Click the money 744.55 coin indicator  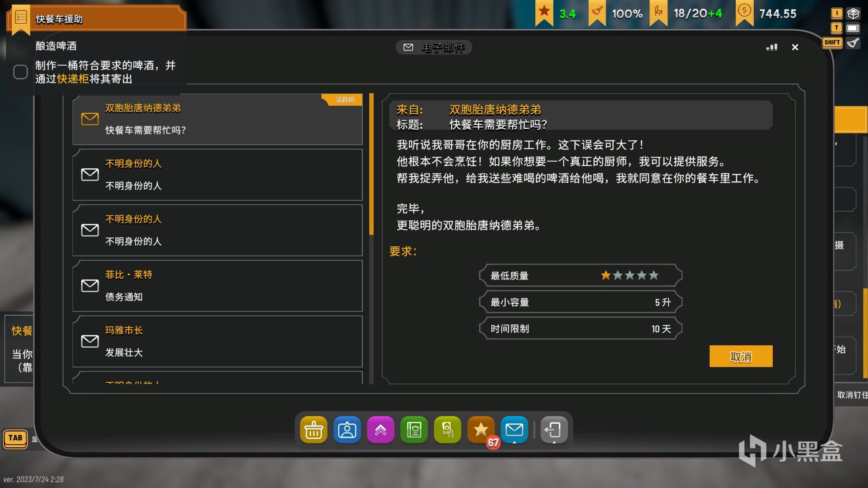(766, 14)
